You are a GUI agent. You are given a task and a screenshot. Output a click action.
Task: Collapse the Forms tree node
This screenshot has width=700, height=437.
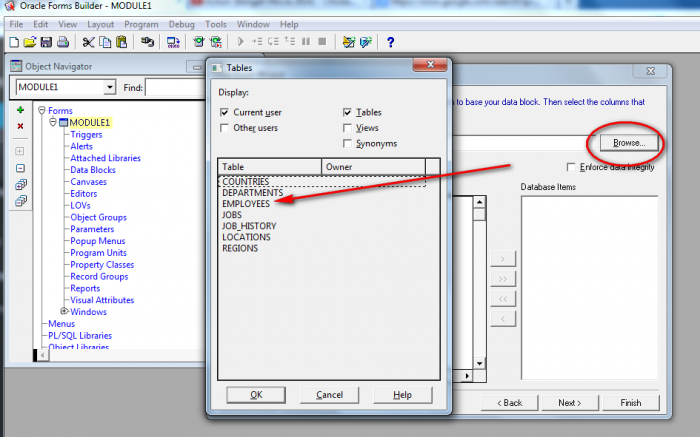pyautogui.click(x=41, y=111)
